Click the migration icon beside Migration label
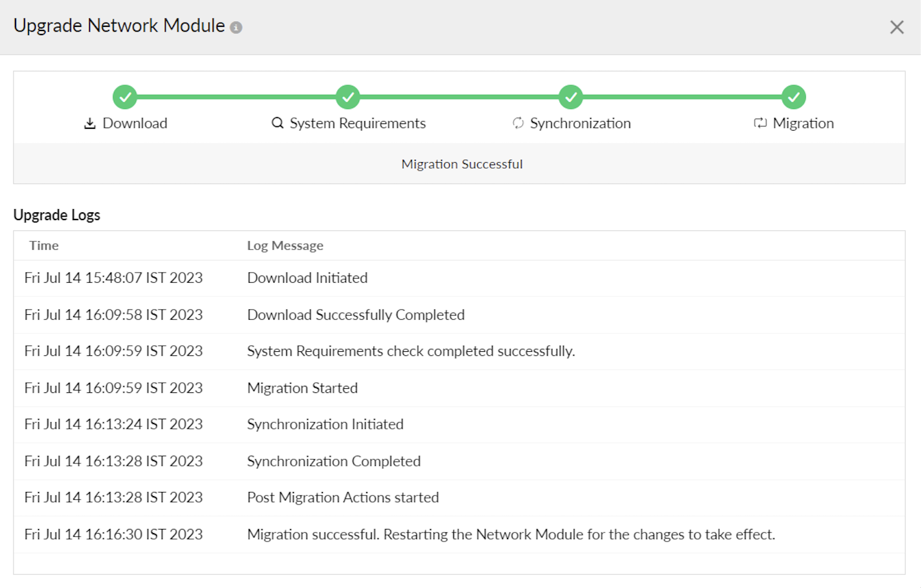This screenshot has height=588, width=921. pos(760,123)
